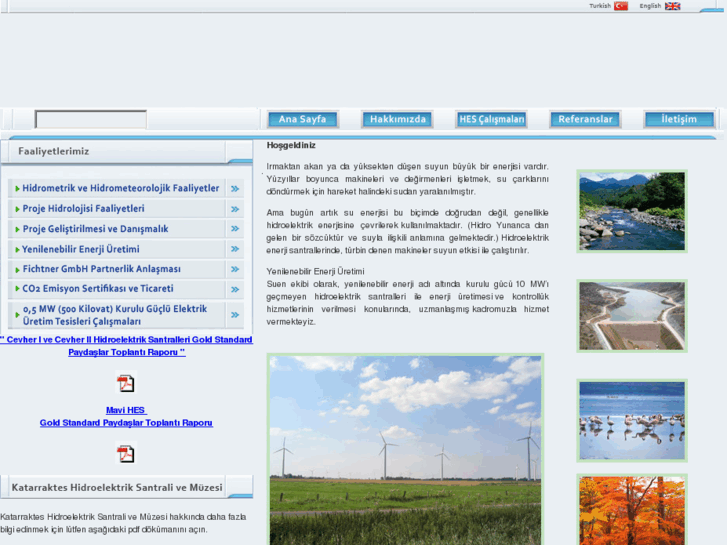
Task: Open Yenilenebilir Enerji Üretimi sidebar link
Action: (81, 249)
